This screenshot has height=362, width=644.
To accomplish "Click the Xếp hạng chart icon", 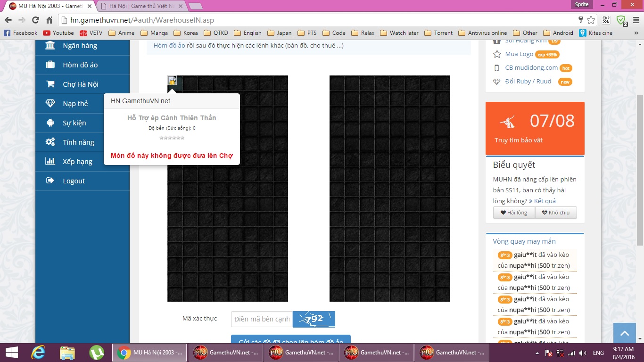I will (50, 162).
